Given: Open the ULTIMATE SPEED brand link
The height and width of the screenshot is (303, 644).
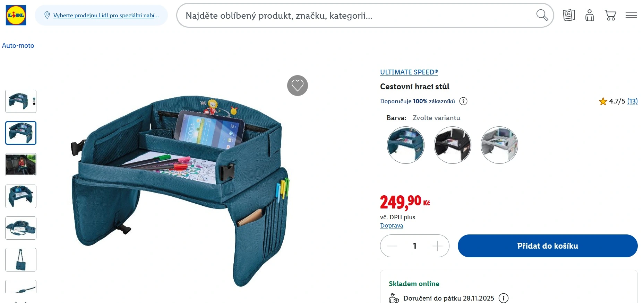Looking at the screenshot, I should [x=409, y=72].
